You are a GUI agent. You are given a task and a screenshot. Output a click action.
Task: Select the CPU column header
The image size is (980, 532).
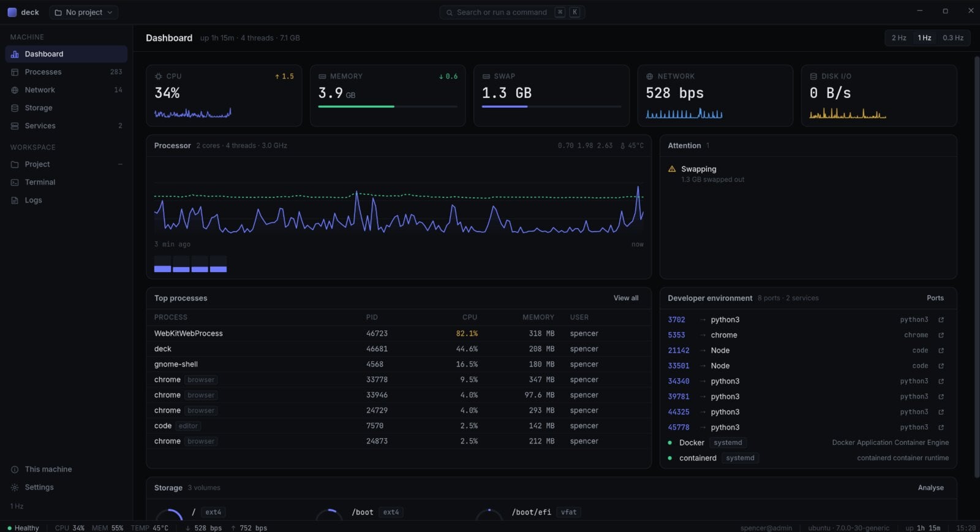pos(469,317)
